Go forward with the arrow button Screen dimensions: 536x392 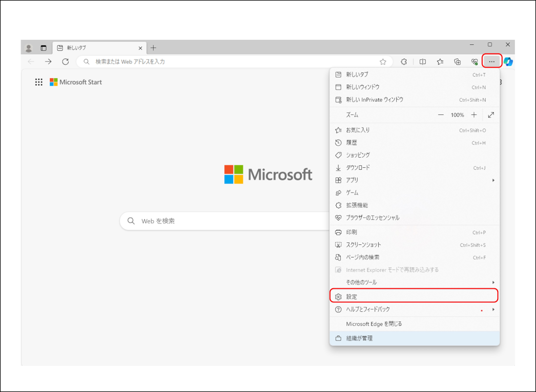click(x=48, y=61)
